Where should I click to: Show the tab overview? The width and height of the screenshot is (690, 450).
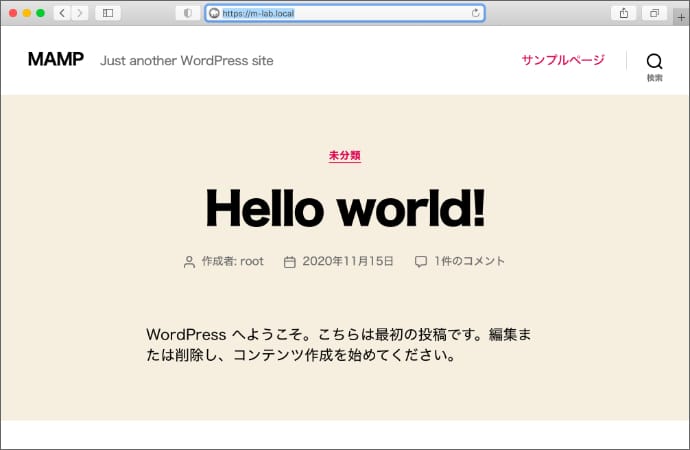pyautogui.click(x=654, y=13)
